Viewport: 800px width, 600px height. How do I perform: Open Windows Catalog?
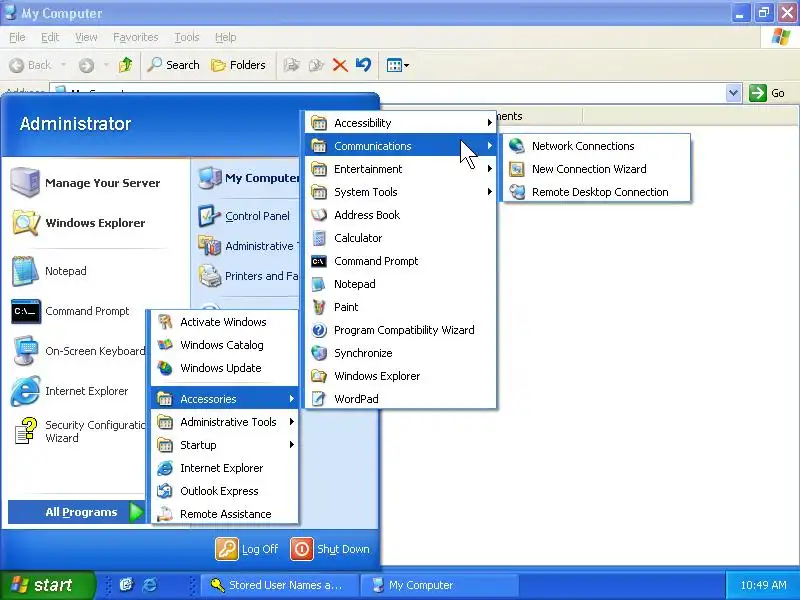[224, 345]
